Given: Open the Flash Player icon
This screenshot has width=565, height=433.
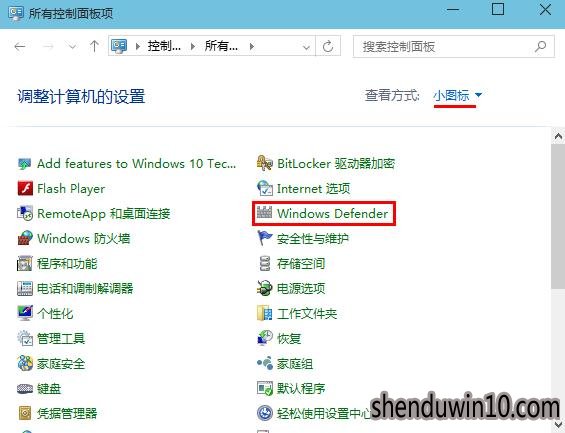Looking at the screenshot, I should 25,188.
